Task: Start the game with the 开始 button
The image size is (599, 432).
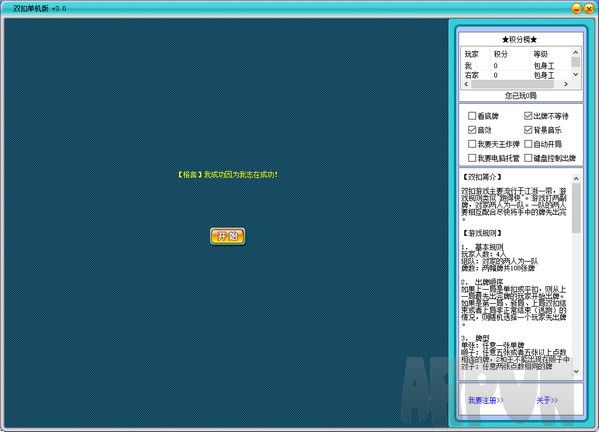Action: pos(227,236)
